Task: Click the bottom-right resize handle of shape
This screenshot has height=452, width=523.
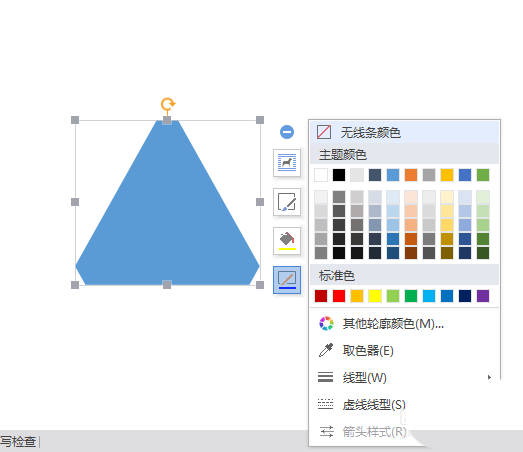Action: tap(260, 285)
